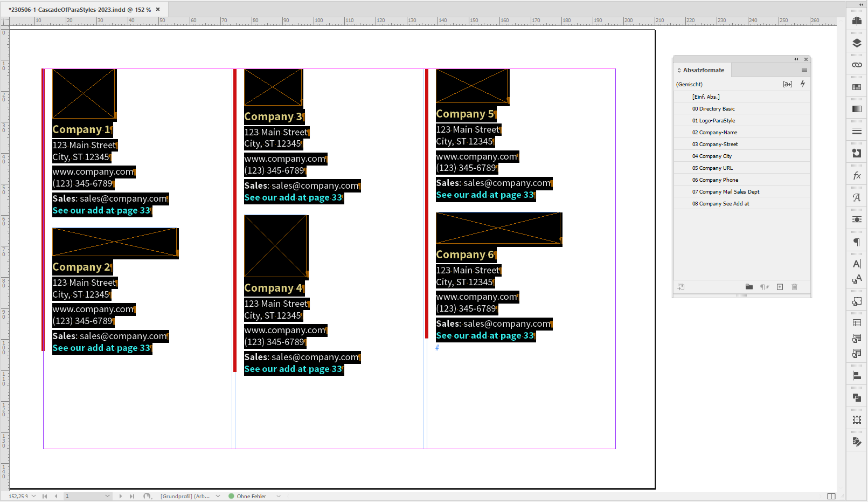Click the Edit All Export Tags button
Image resolution: width=868 pixels, height=502 pixels.
point(787,84)
